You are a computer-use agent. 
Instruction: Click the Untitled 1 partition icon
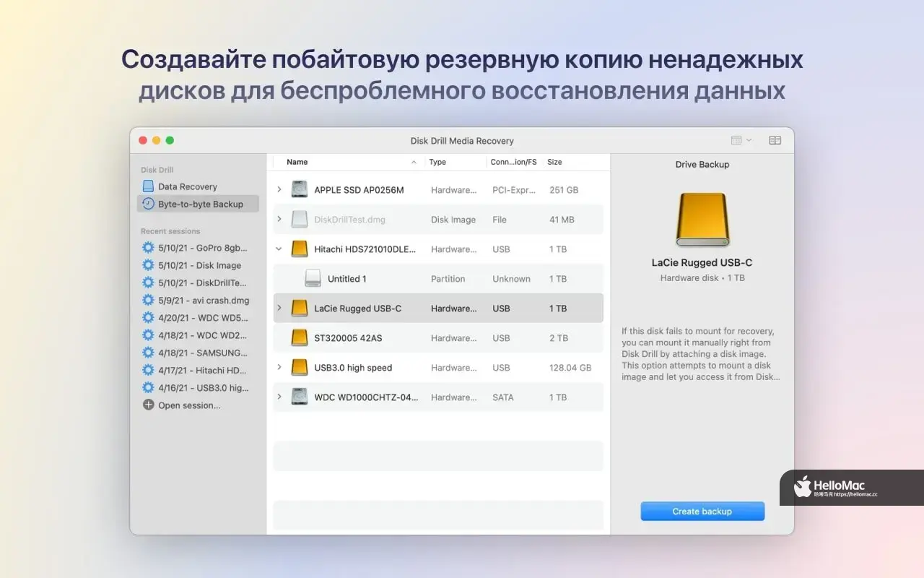313,279
